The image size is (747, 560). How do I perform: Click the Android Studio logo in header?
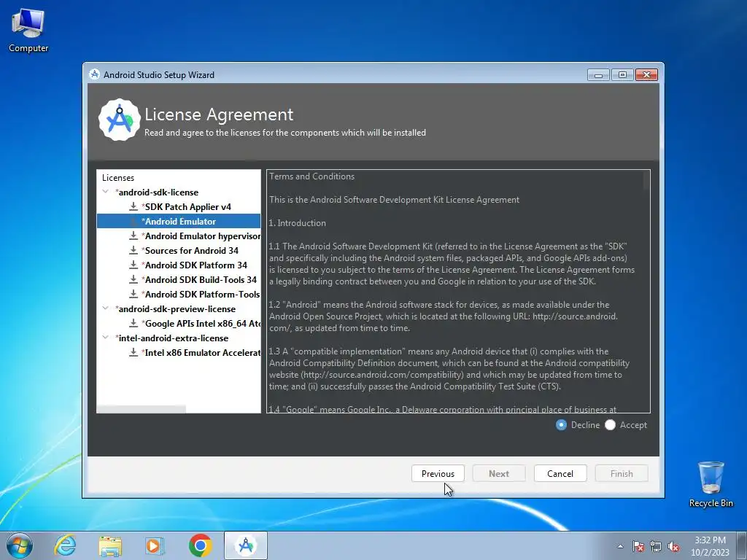[x=119, y=120]
